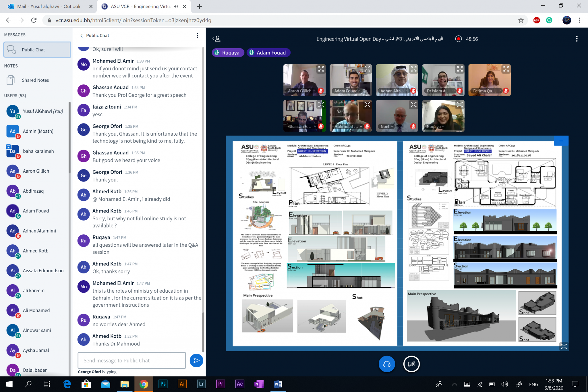
Task: Select user Ahmed Kotb in users list
Action: (x=36, y=251)
